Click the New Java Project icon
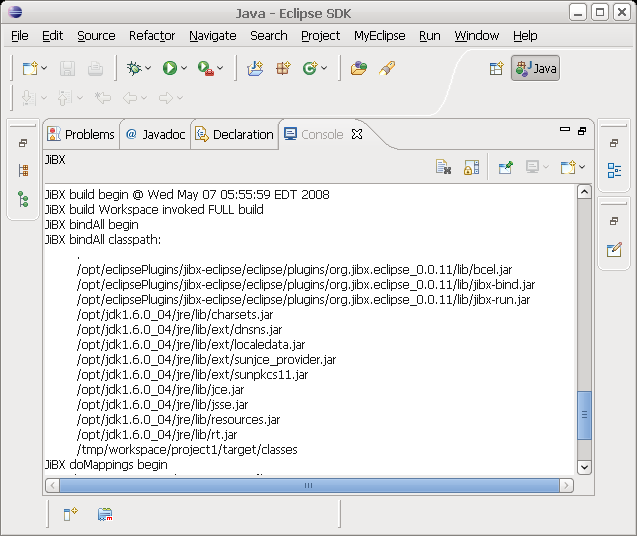This screenshot has height=536, width=637. (255, 68)
